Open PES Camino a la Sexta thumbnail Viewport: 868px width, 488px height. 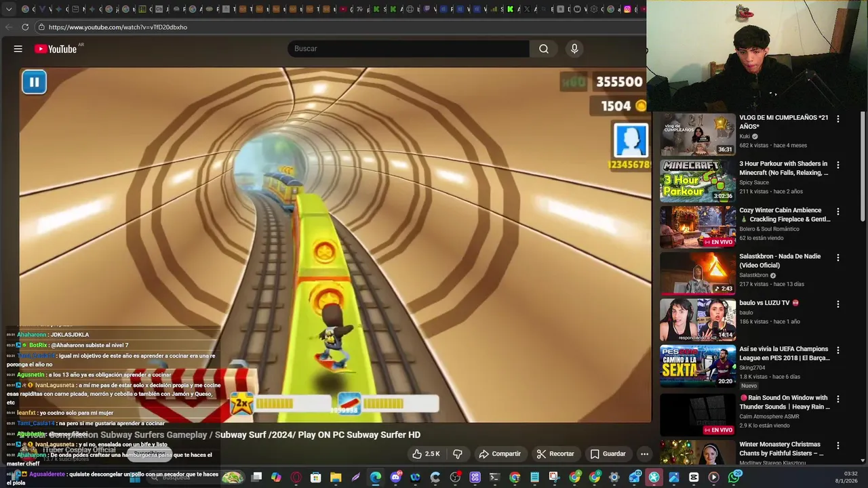click(698, 366)
